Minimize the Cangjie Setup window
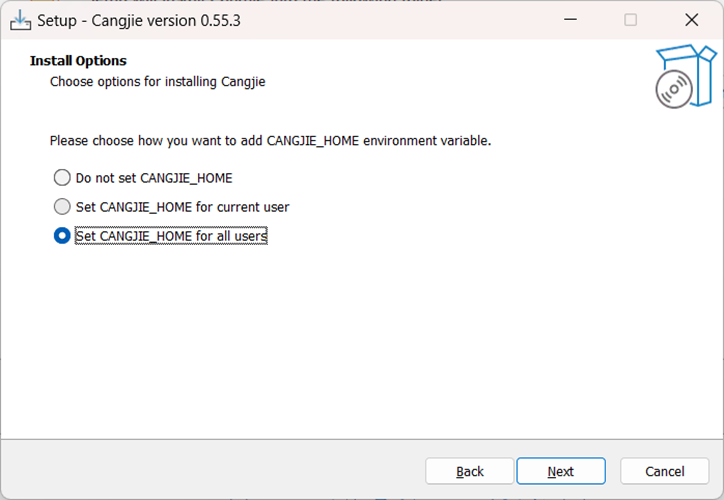The width and height of the screenshot is (724, 500). click(x=570, y=20)
